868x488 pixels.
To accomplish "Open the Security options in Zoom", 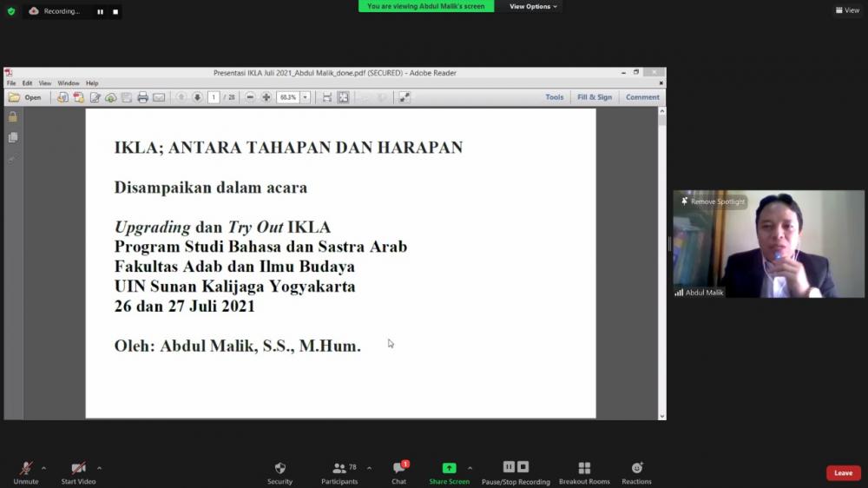I will (x=279, y=472).
